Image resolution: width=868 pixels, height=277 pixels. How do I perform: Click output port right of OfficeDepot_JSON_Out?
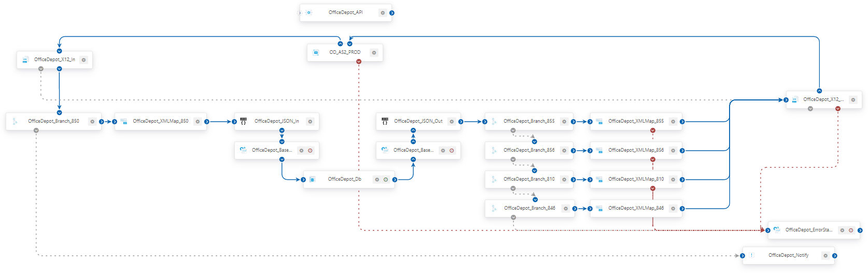pyautogui.click(x=460, y=122)
